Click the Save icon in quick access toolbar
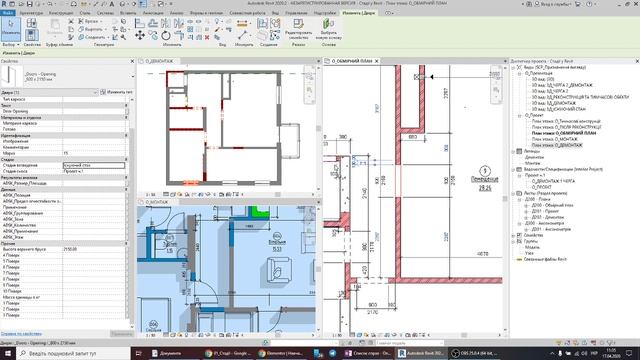This screenshot has height=360, width=640. coord(29,4)
